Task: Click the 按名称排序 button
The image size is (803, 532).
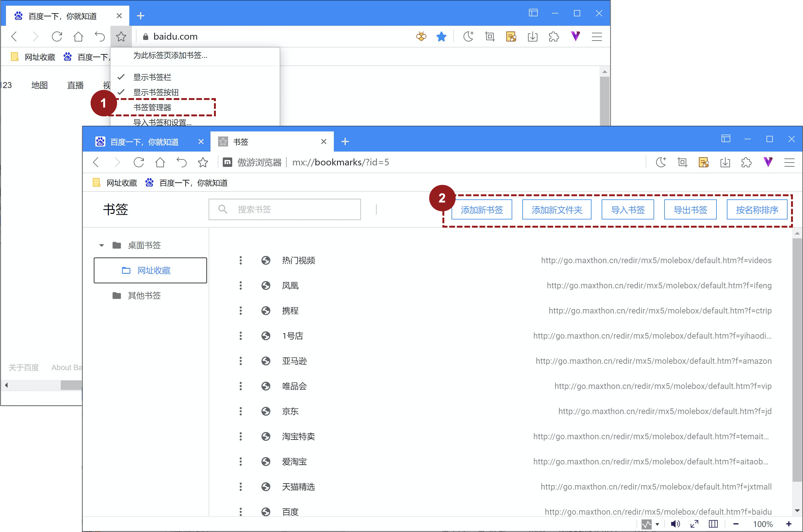Action: [756, 210]
